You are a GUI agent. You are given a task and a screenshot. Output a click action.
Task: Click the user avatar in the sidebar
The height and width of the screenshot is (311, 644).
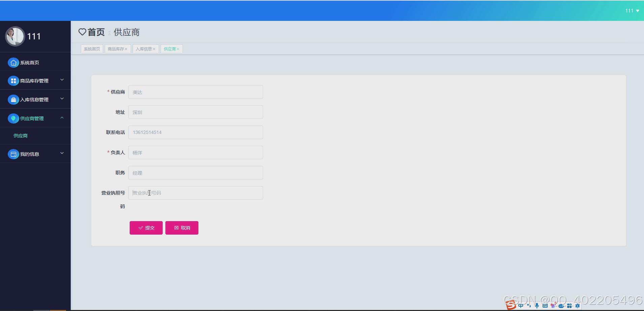(15, 36)
